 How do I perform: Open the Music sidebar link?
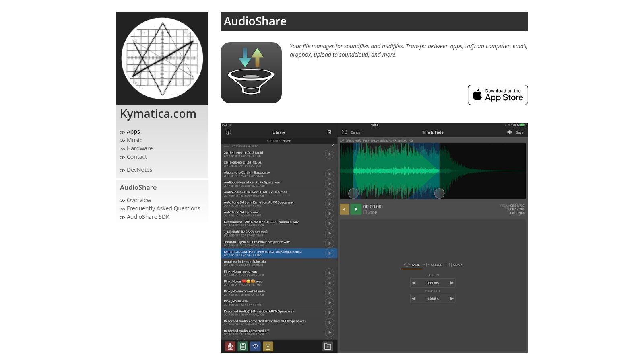[x=134, y=140]
